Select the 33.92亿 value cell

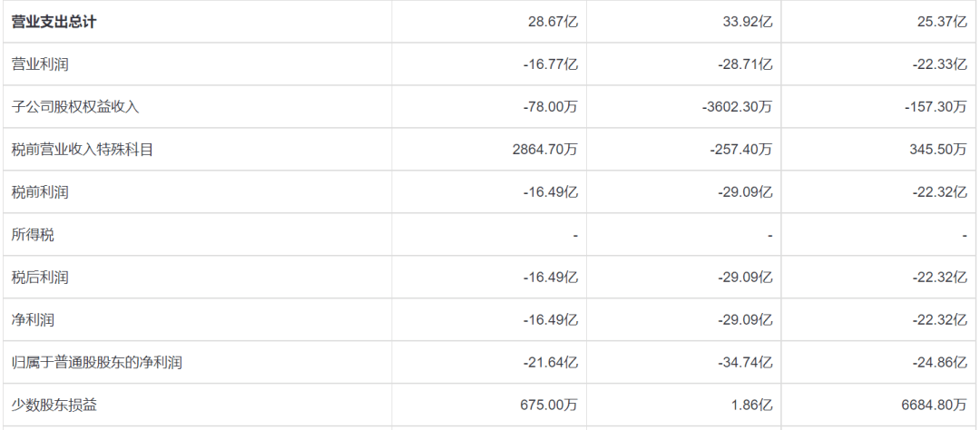tap(746, 22)
